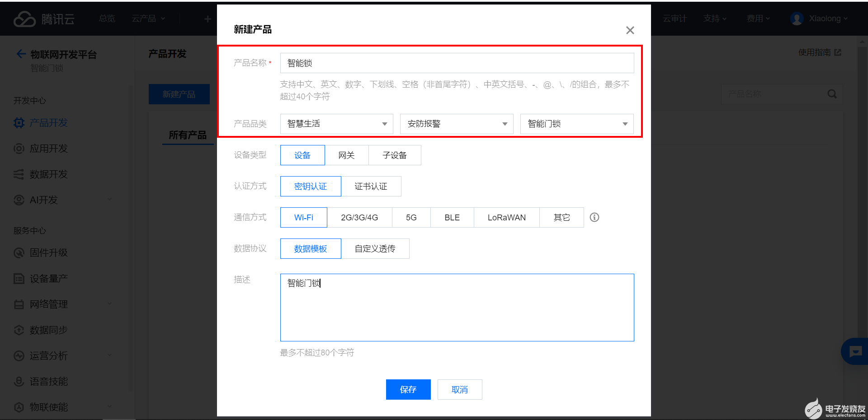Switch device type to 网关
Screen dimensions: 868x420
(x=346, y=155)
